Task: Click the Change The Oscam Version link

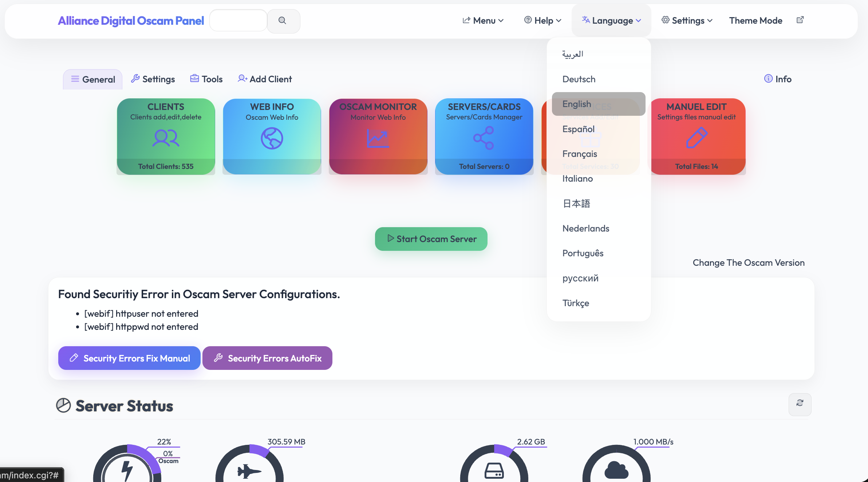Action: point(748,262)
